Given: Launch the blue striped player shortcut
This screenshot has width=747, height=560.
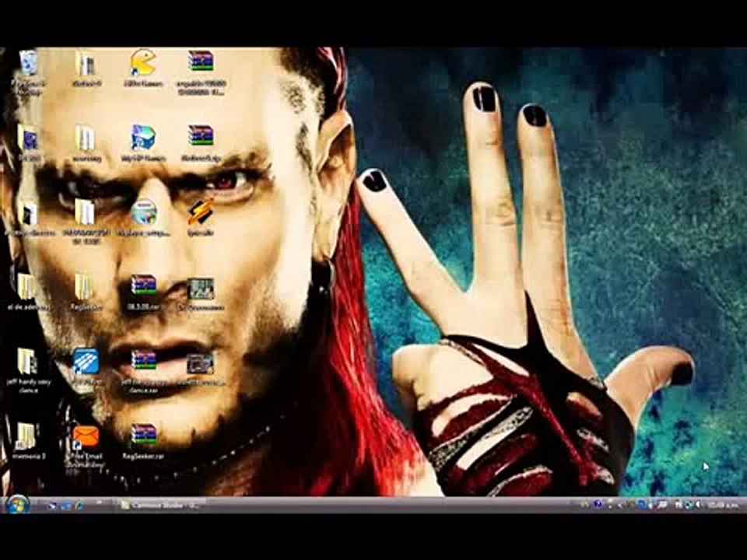Looking at the screenshot, I should pos(86,362).
